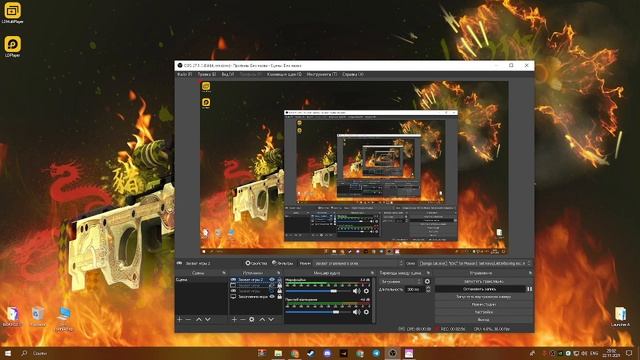Pop out the Управление dock panel
640x360 pixels.
click(530, 273)
